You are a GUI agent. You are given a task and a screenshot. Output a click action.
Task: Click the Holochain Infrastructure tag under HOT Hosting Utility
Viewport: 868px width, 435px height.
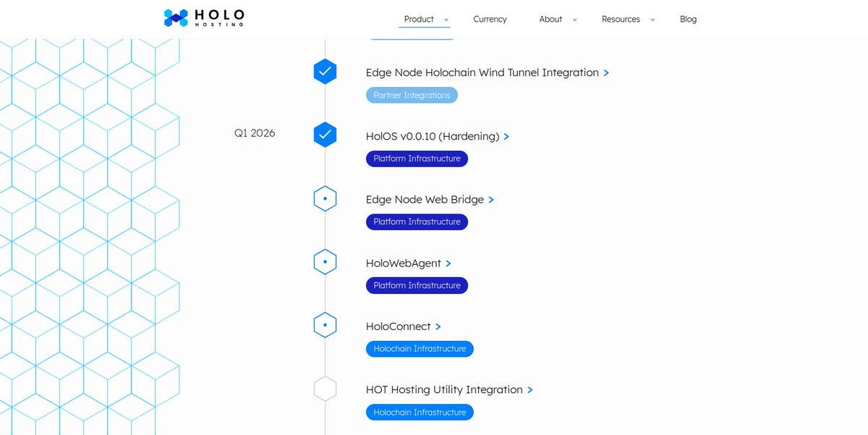[420, 412]
